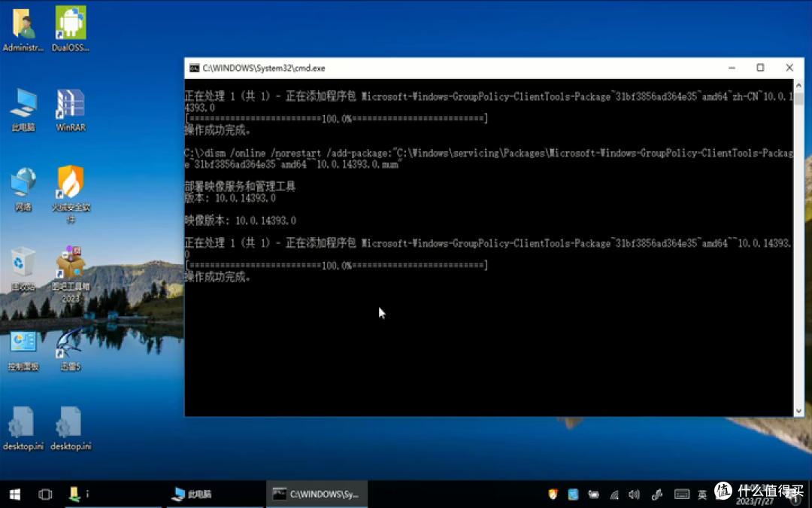Open the 控制面板 desktop icon
Screen dimensions: 812x508
click(x=23, y=351)
